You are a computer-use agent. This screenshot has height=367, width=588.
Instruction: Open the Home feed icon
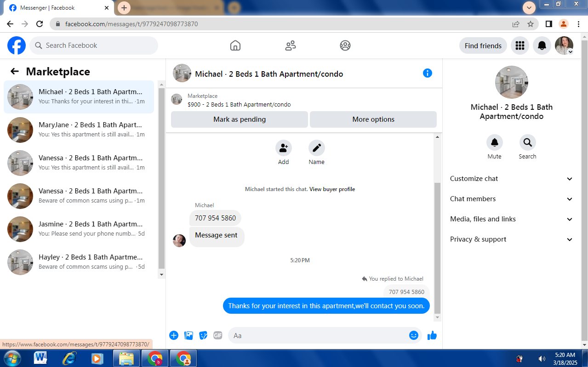click(235, 45)
